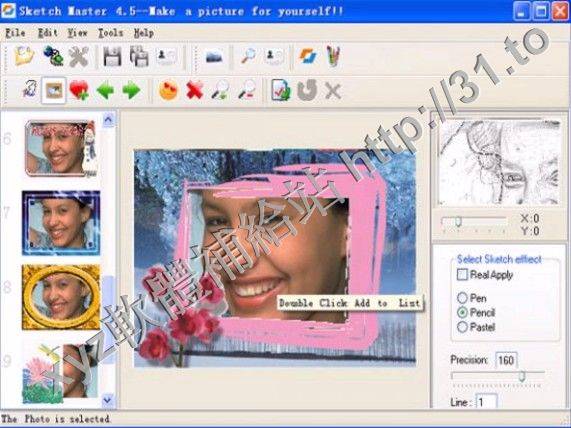Select the Pencil sketch effect
Image resolution: width=571 pixels, height=428 pixels.
(x=462, y=313)
